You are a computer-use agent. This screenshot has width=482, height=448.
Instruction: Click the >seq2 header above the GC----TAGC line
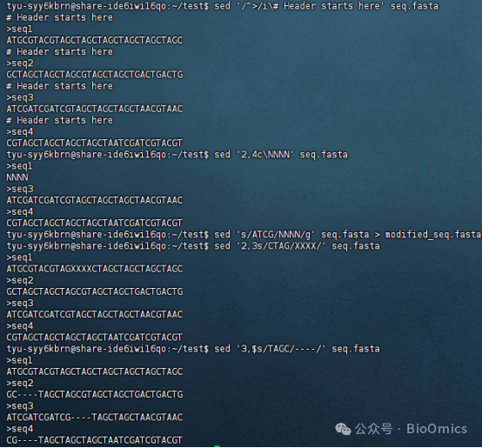pos(20,383)
